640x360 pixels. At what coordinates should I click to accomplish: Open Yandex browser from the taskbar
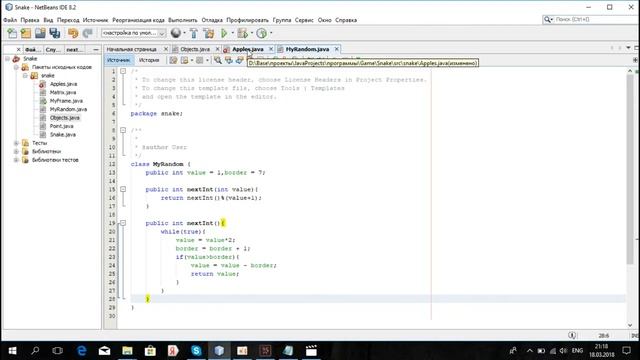(x=173, y=351)
